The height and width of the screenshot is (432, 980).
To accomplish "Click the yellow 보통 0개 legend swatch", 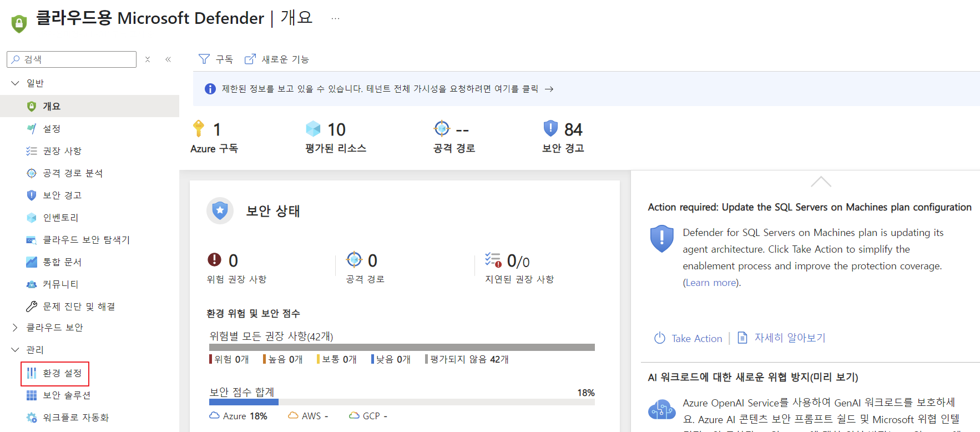I will (319, 359).
